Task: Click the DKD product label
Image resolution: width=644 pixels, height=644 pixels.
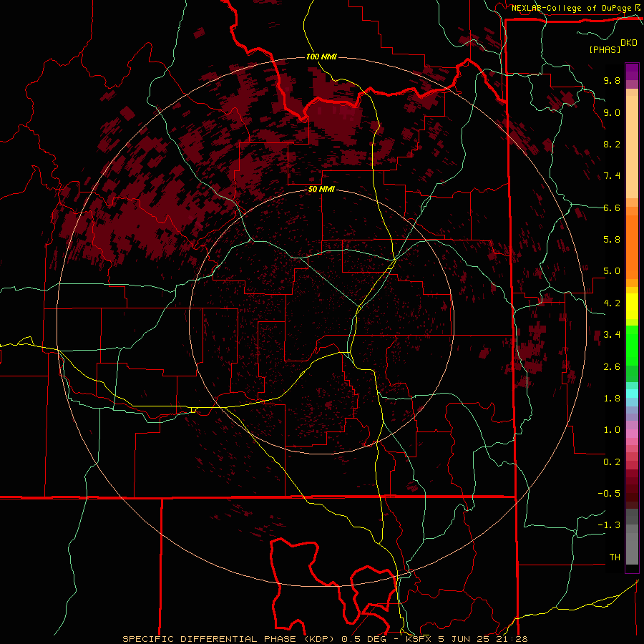Action: (629, 43)
